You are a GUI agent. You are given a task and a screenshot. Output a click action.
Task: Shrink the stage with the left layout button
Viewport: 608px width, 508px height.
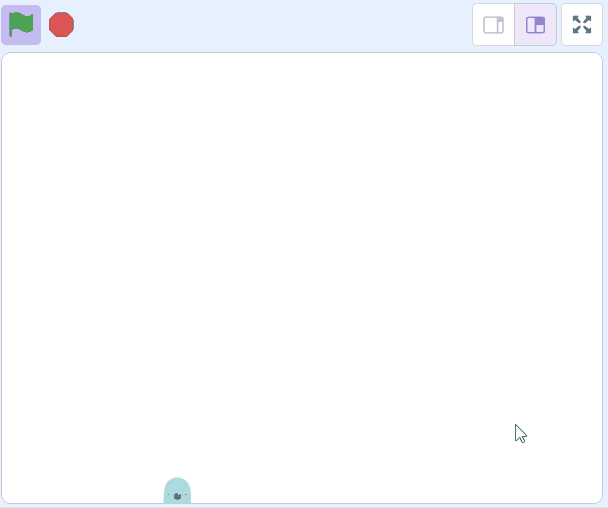pos(493,25)
